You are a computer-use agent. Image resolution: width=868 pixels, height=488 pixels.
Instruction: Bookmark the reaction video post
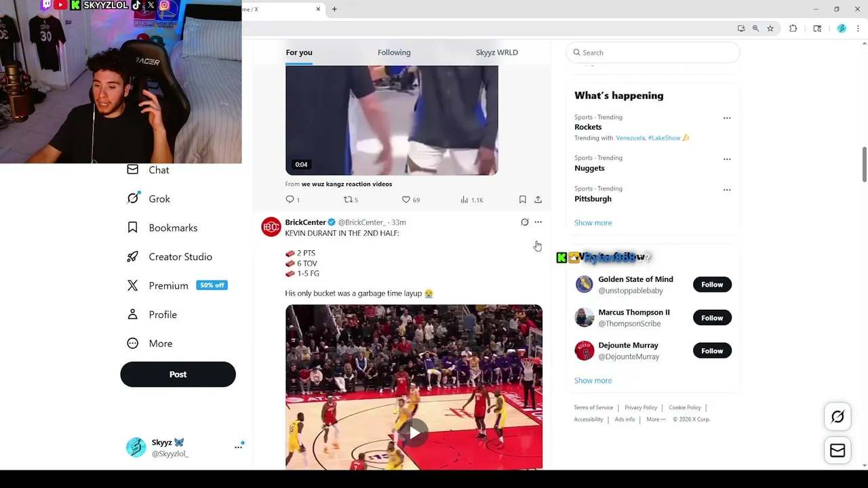click(522, 199)
